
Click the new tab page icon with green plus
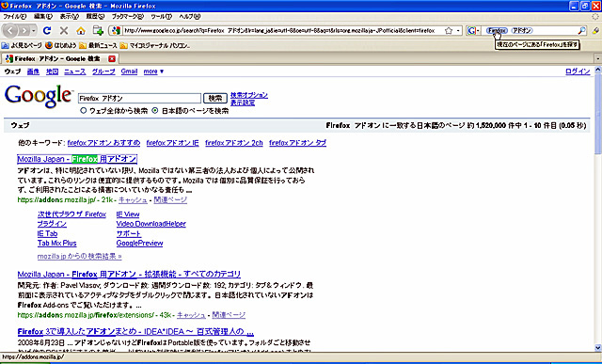click(98, 30)
